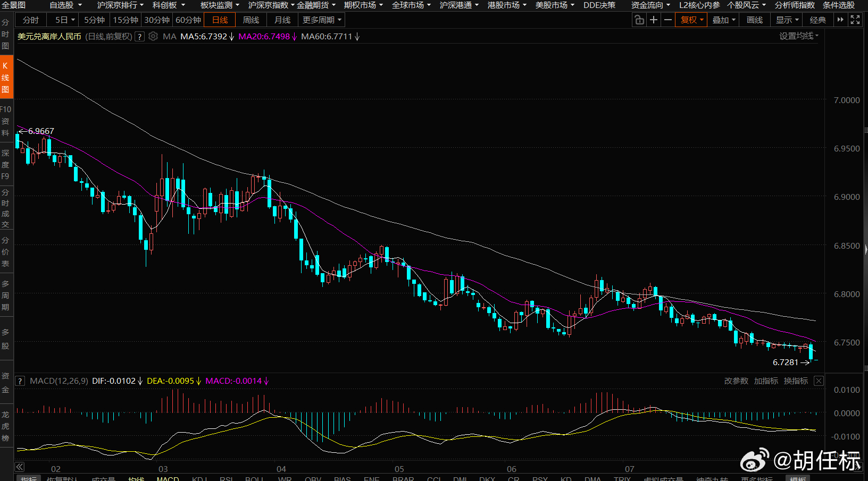Screen dimensions: 868x481
Task: Zoom out the K-line chart with minus icon
Action: click(x=668, y=20)
